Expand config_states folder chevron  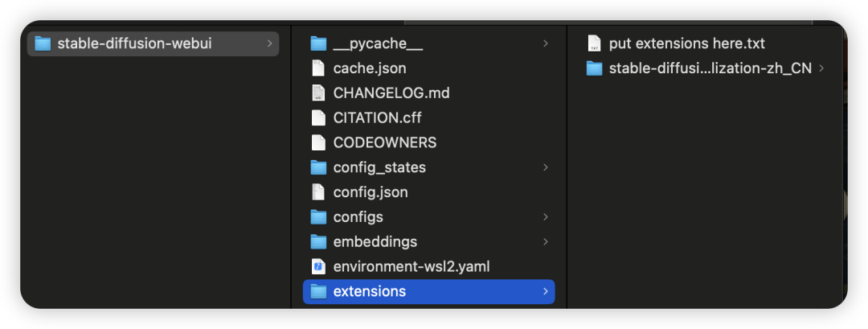545,167
